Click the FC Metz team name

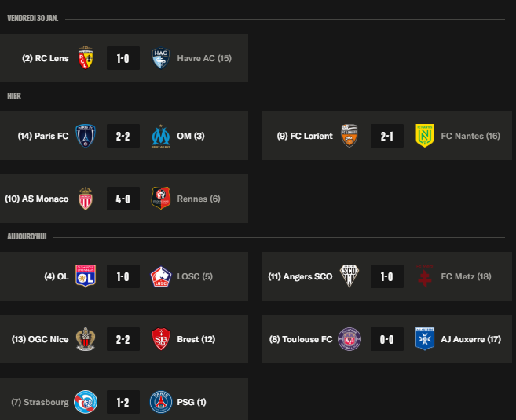click(x=466, y=276)
